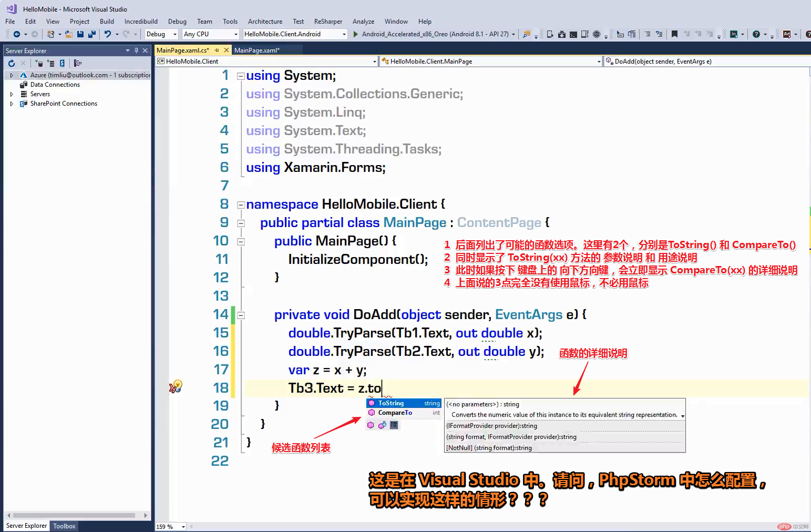Open Android Device Manager icon in toolbar

click(x=550, y=34)
